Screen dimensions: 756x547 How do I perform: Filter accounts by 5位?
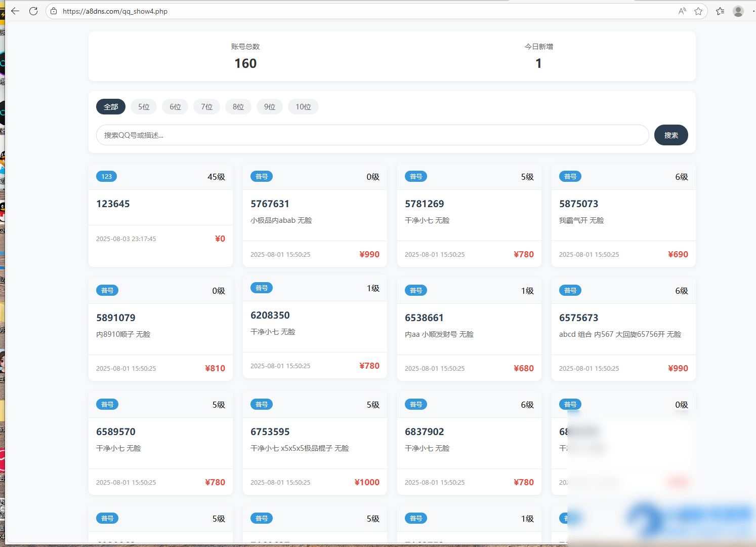click(144, 107)
